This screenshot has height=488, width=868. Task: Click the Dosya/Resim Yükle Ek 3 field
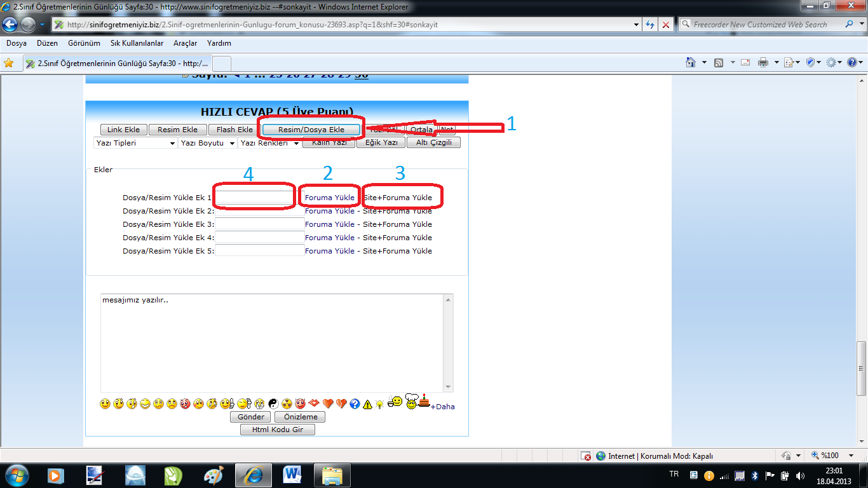[259, 224]
